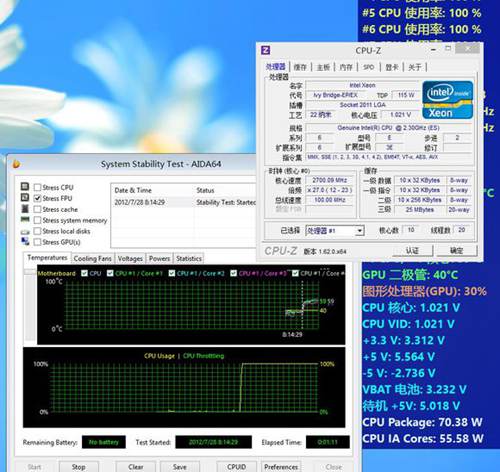Toggle CPU #1 / Core #1 graph checkbox
Viewport: 500px width, 472px height.
pyautogui.click(x=110, y=273)
